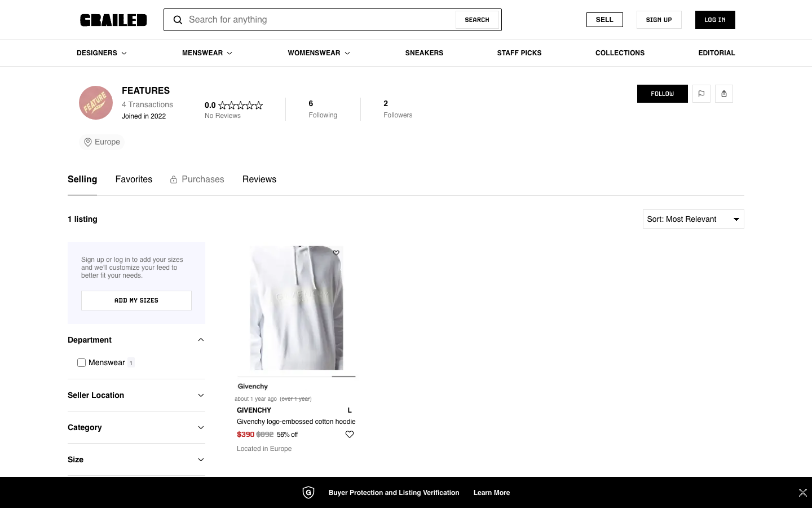Viewport: 812px width, 508px height.
Task: Click the Europe location pin tag
Action: pyautogui.click(x=102, y=142)
